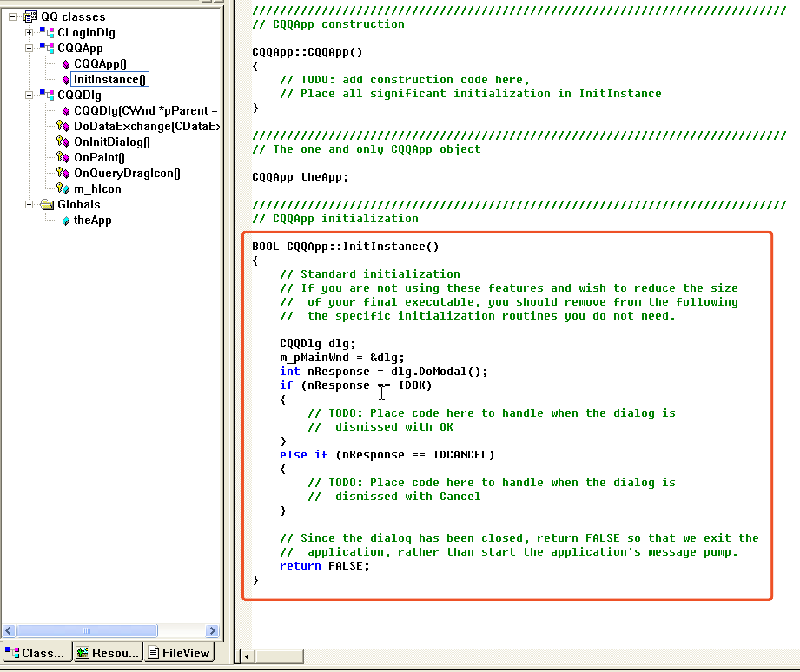The width and height of the screenshot is (800, 672).
Task: Click the DoDataExchange protected method icon
Action: tap(63, 126)
